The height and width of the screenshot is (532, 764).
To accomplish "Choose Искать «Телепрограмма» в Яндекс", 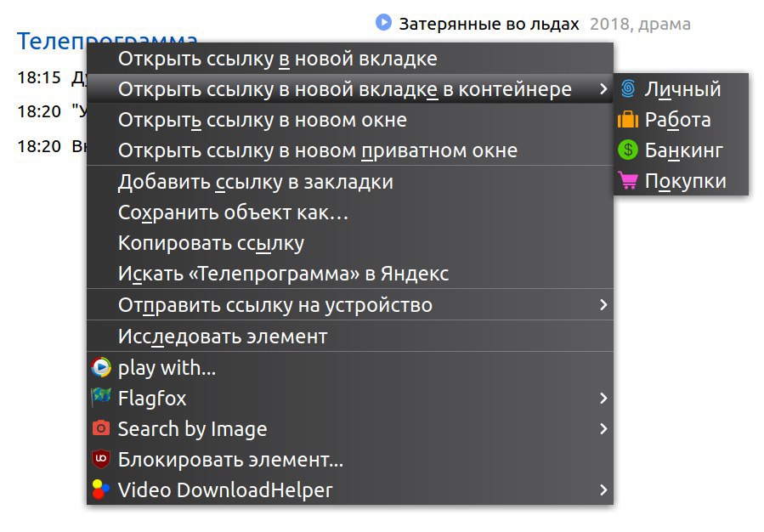I will coord(350,274).
